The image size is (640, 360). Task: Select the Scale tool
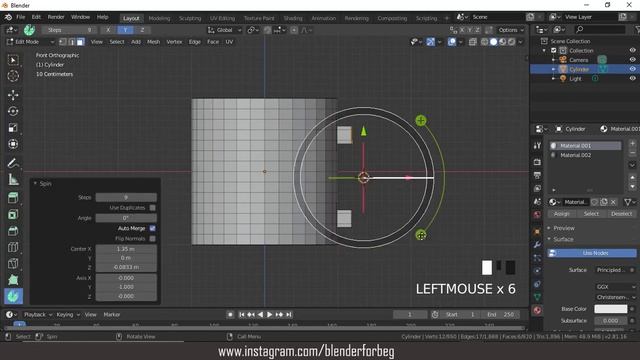[x=13, y=128]
